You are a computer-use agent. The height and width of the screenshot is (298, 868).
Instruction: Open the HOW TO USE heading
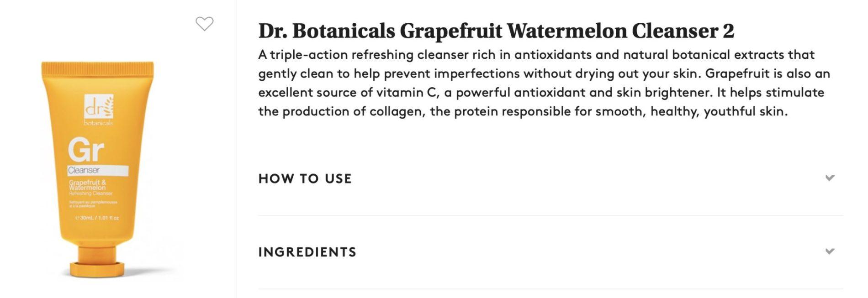(305, 178)
